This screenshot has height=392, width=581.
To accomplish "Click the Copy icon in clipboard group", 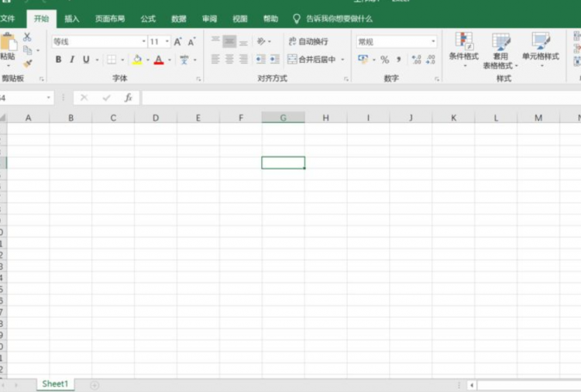I will (27, 50).
